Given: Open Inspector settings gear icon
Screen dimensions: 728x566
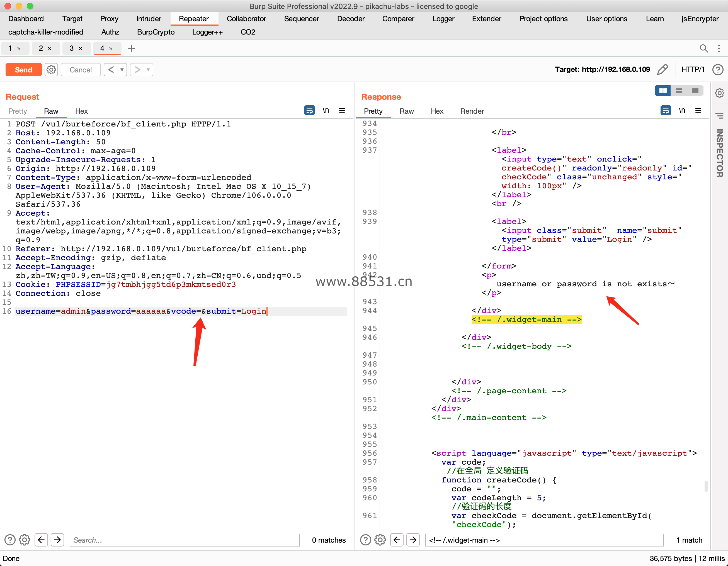Looking at the screenshot, I should coord(719,93).
